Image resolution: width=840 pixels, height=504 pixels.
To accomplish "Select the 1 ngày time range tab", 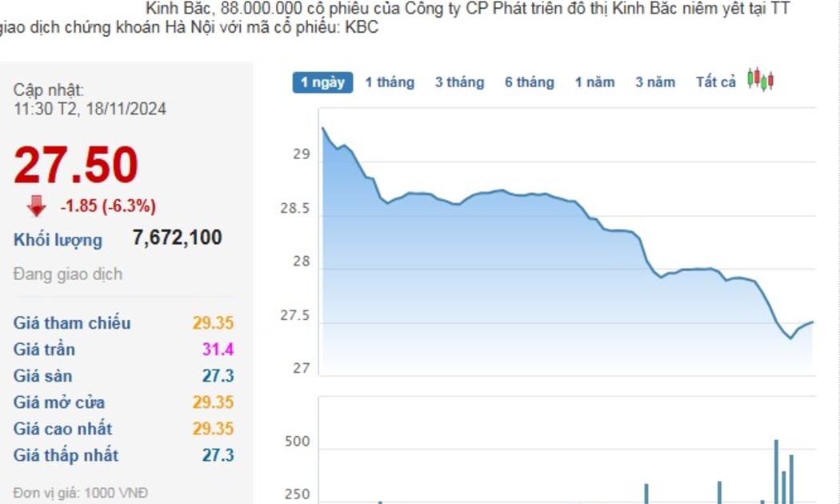I will tap(322, 82).
